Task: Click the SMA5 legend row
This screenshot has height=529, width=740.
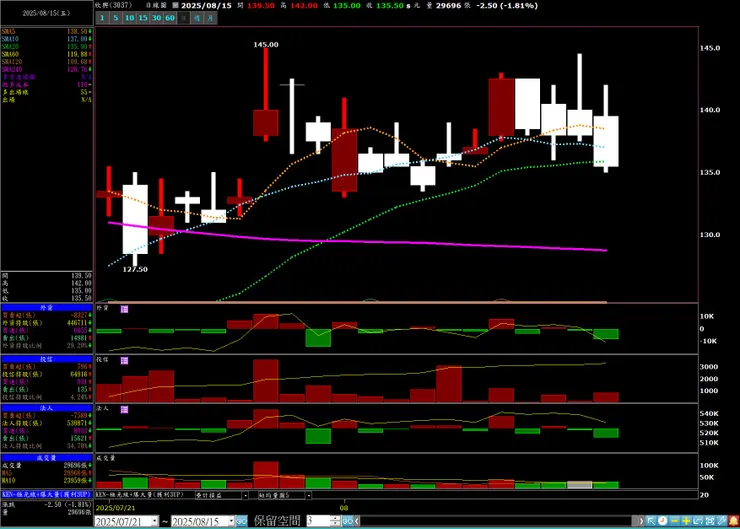Action: 47,32
